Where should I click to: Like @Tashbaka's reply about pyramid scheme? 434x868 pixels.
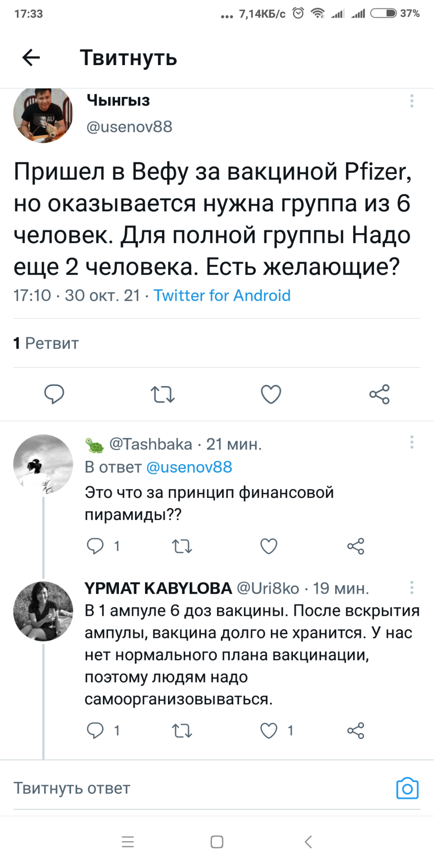click(x=269, y=546)
